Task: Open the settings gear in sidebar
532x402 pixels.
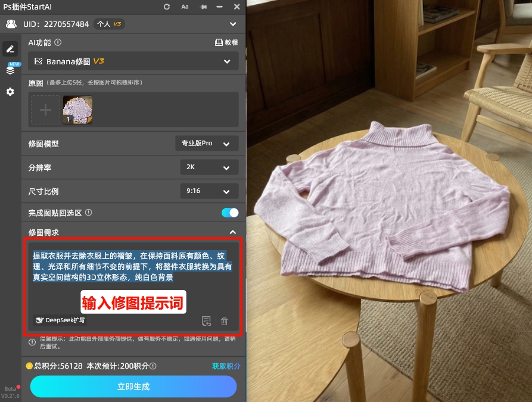Action: tap(10, 92)
